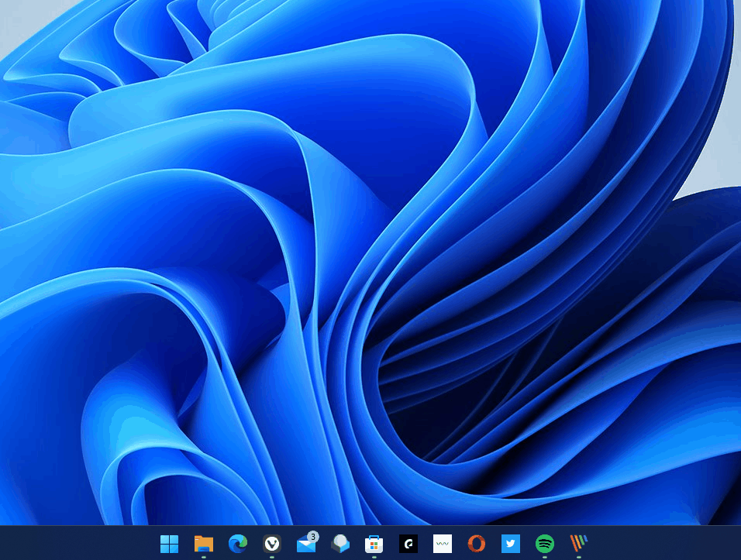Launch File Explorer from the taskbar
Viewport: 741px width, 560px height.
coord(203,544)
